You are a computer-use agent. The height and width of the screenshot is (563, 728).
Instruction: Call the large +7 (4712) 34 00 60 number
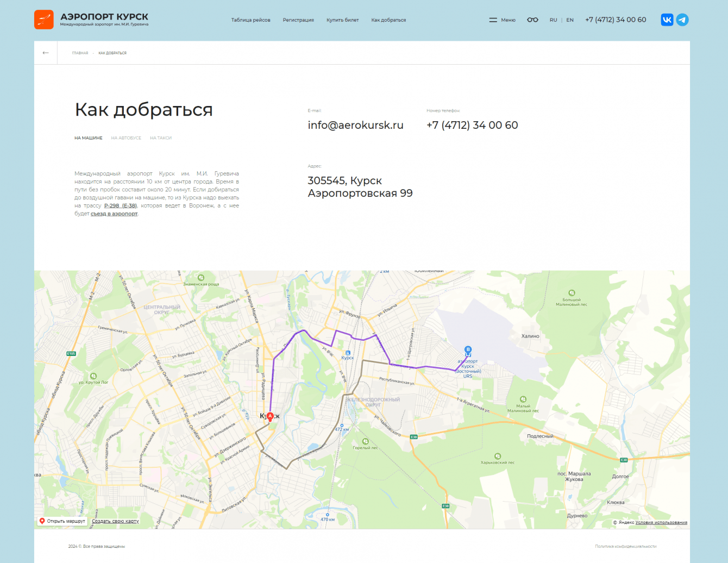coord(472,125)
